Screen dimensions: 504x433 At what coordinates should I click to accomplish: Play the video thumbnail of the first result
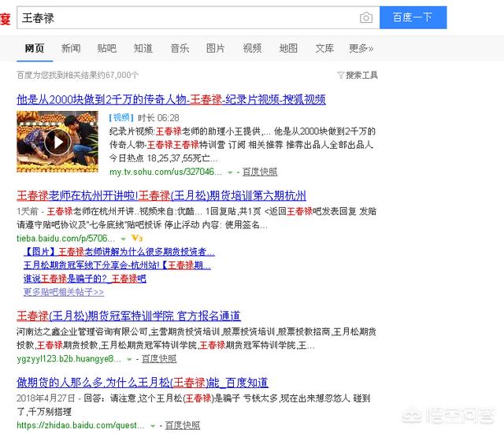[57, 142]
